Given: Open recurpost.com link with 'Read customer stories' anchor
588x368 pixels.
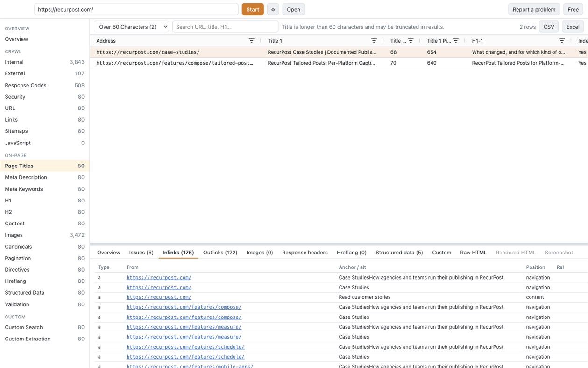Looking at the screenshot, I should point(159,297).
